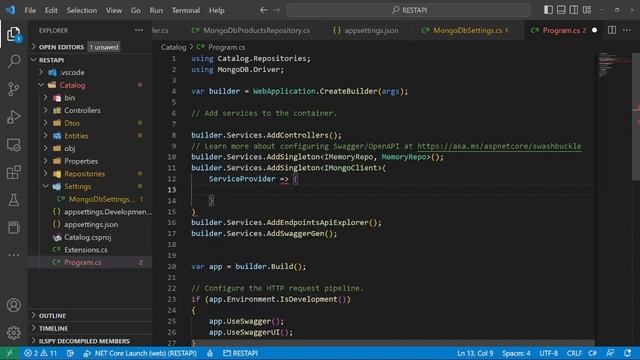
Task: Expand the Entities folder
Action: 90,136
